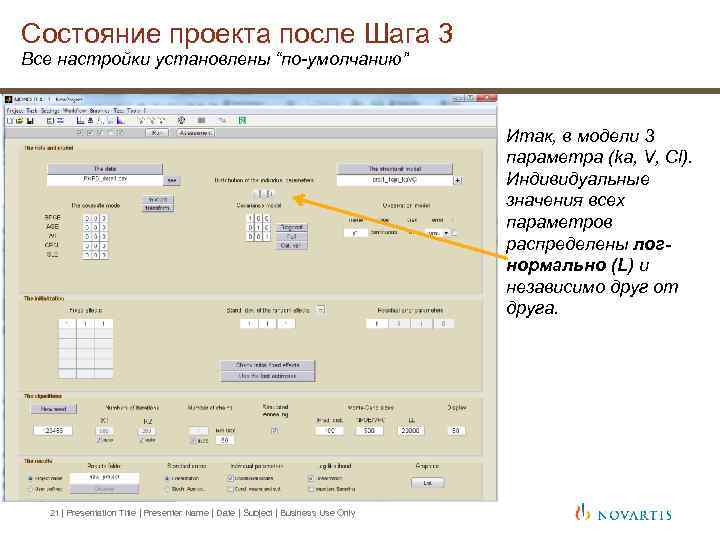Screen dimensions: 720x540
Task: Click 'The structural model' button
Action: click(x=394, y=169)
